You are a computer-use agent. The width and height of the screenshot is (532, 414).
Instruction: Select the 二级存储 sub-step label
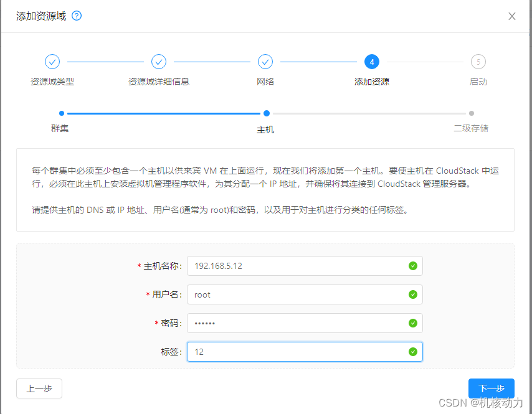[471, 129]
